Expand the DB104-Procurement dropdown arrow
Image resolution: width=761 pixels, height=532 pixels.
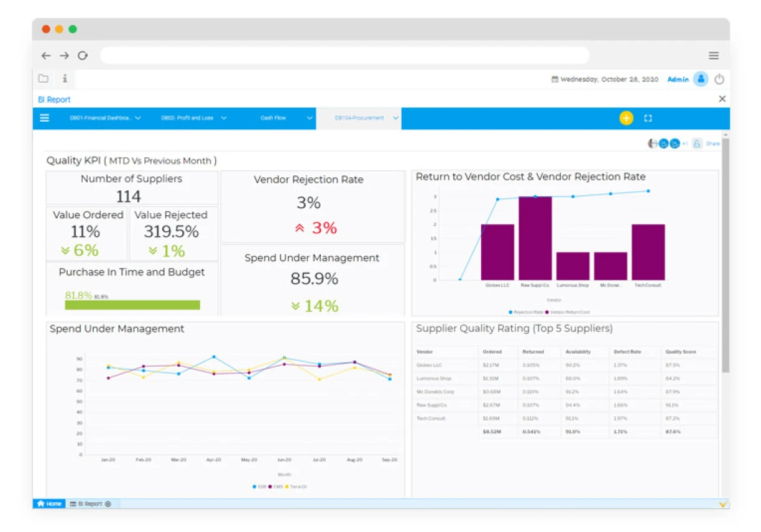tap(395, 118)
